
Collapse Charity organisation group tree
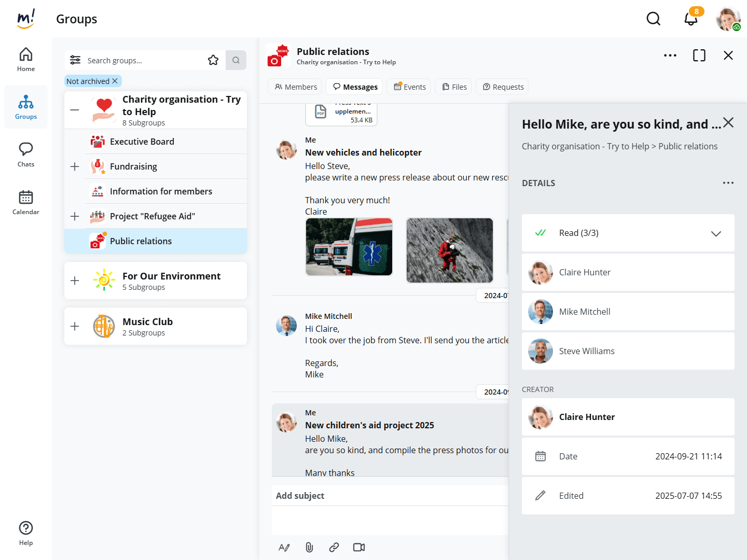point(75,110)
